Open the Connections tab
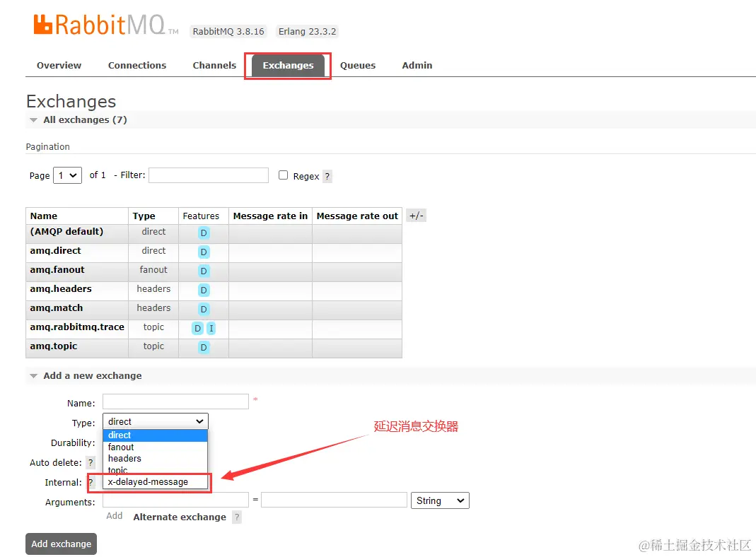756x557 pixels. pyautogui.click(x=137, y=65)
